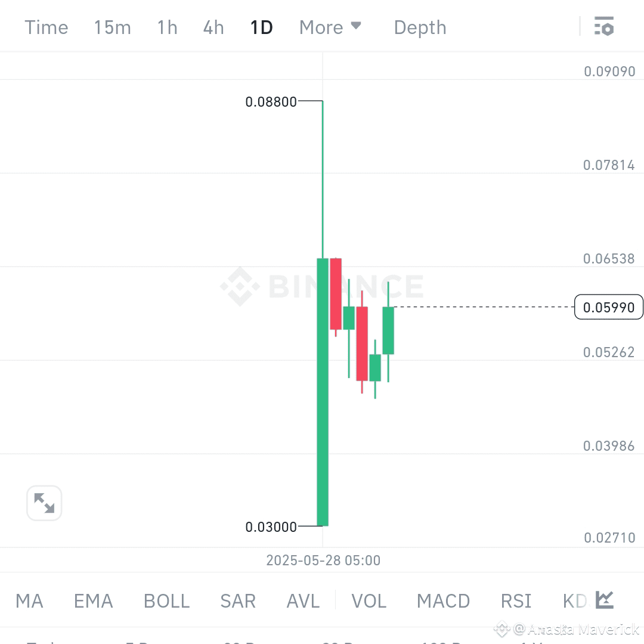Open the MA indicator
Screen dimensions: 644x644
(x=29, y=601)
